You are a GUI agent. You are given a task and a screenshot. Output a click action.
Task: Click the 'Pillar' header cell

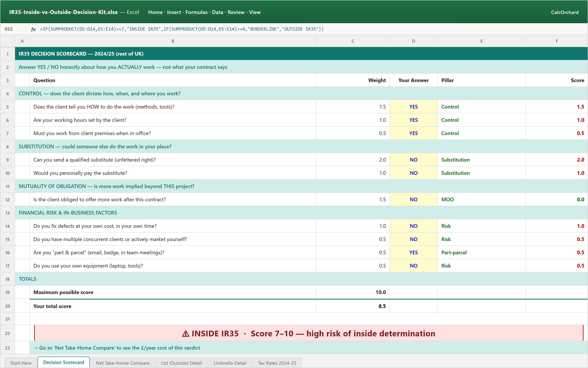pyautogui.click(x=482, y=80)
